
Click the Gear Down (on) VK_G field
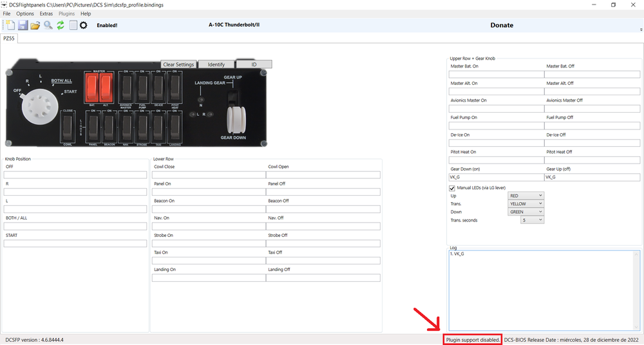coord(497,178)
